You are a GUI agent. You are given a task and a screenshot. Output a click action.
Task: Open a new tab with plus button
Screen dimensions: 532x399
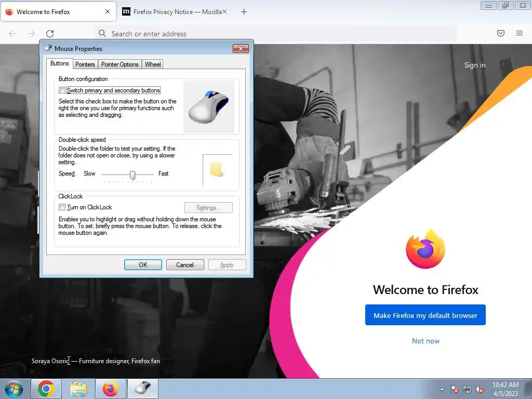pos(244,12)
